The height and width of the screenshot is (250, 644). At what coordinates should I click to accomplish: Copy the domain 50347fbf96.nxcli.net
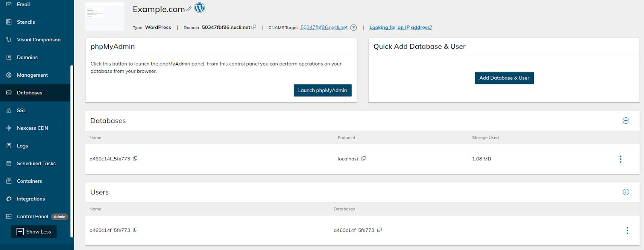click(x=254, y=27)
